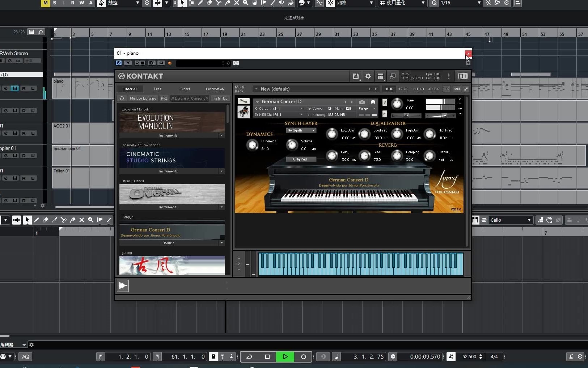Click the Instr Nav button
Image resolution: width=588 pixels, height=368 pixels.
click(x=220, y=99)
